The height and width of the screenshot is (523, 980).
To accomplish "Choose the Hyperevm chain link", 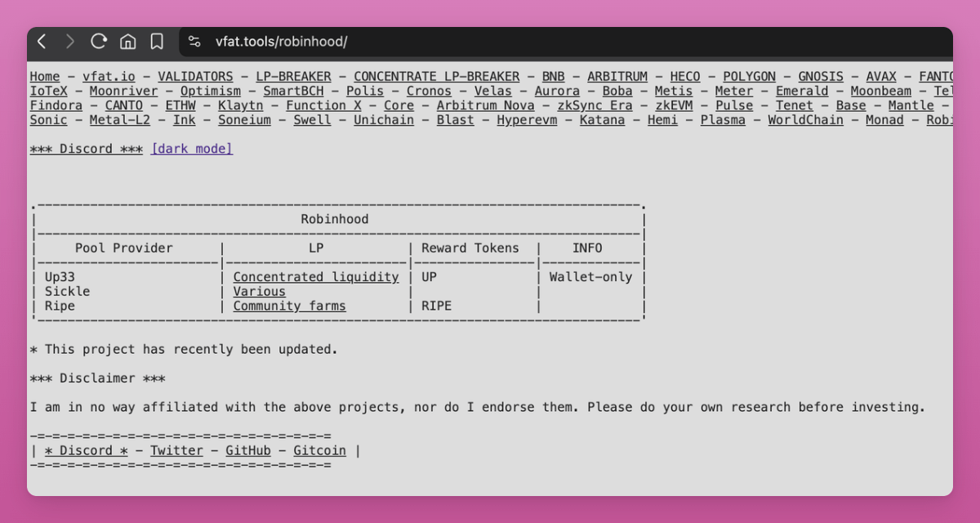I will click(x=527, y=120).
